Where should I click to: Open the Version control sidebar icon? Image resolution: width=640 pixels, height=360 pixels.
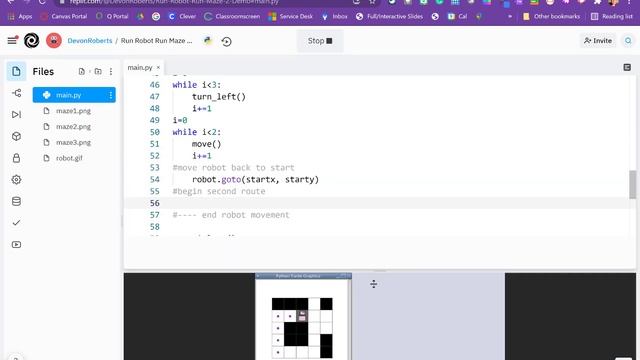(x=16, y=93)
